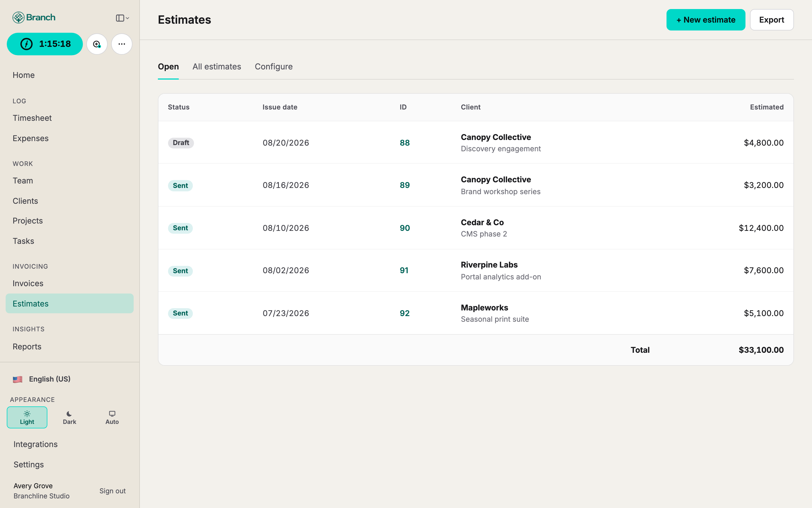Switch to Dark appearance mode
Image resolution: width=812 pixels, height=508 pixels.
69,417
